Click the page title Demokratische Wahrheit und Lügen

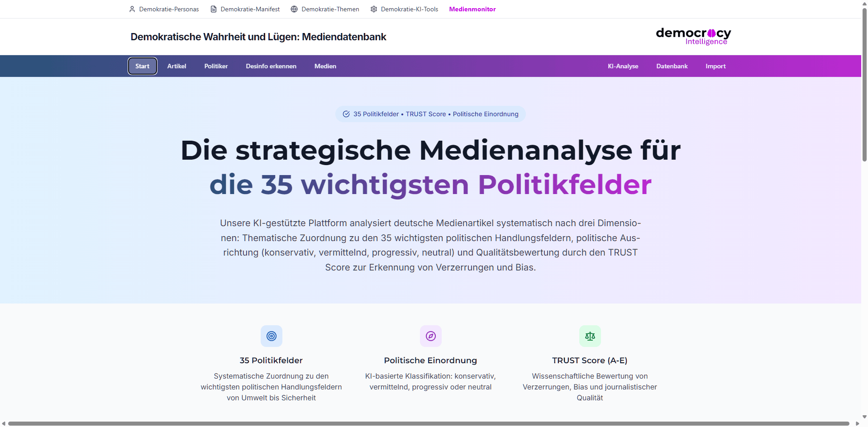click(x=258, y=37)
